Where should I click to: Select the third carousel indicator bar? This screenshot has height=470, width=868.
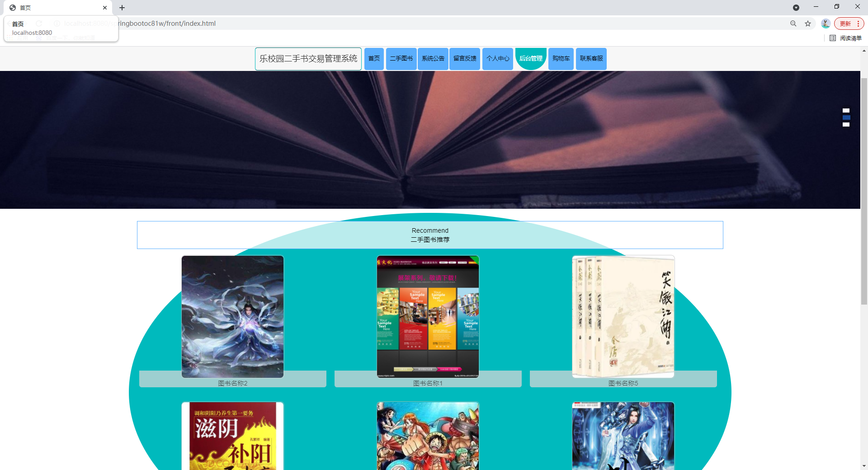coord(846,124)
